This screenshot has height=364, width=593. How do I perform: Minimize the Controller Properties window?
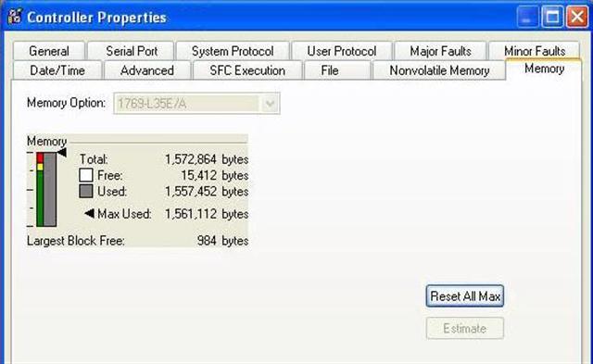(x=527, y=17)
